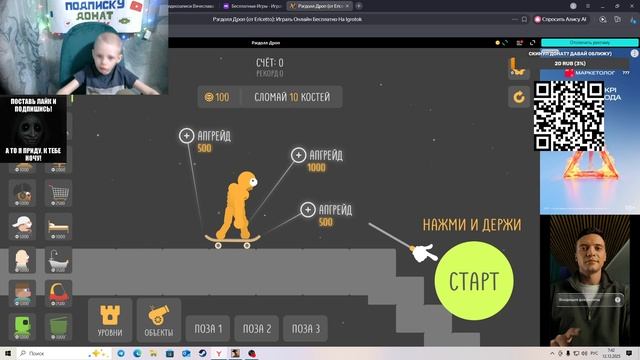Close the Рэгдолл Дроп browser tab
Viewport: 640px width, 360px height.
point(348,6)
